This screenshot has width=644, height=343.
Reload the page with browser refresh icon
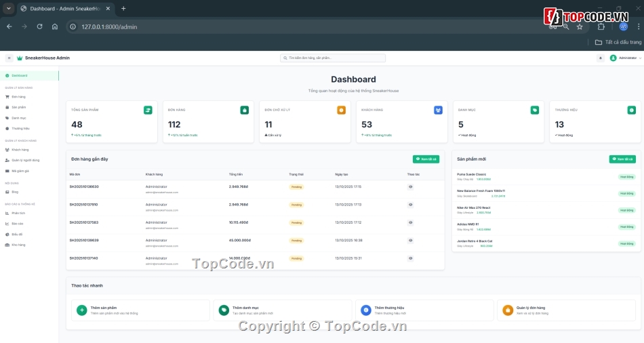point(39,26)
